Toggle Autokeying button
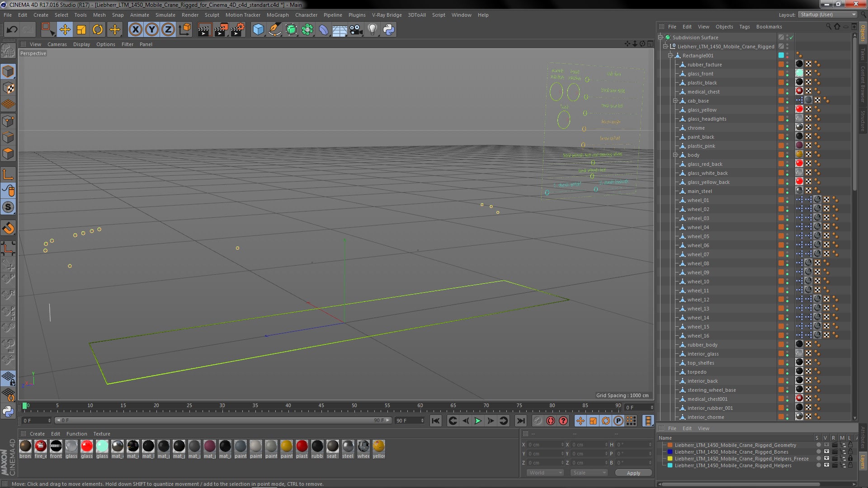Screen dimensions: 868x488 (x=550, y=421)
